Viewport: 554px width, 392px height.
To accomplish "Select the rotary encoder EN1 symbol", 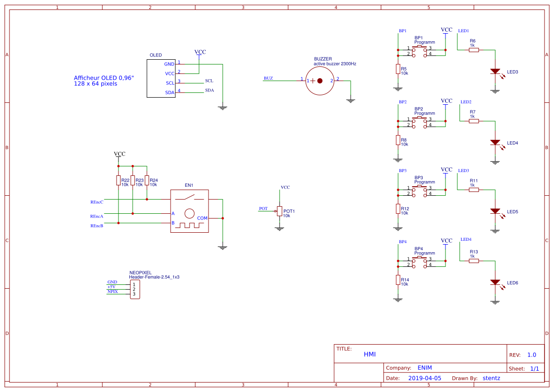I will pyautogui.click(x=190, y=210).
